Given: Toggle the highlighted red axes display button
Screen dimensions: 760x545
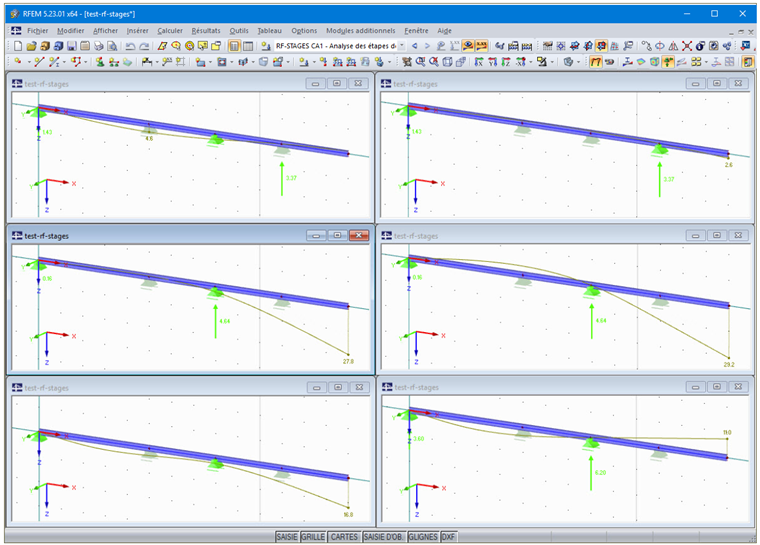Looking at the screenshot, I should coord(602,46).
